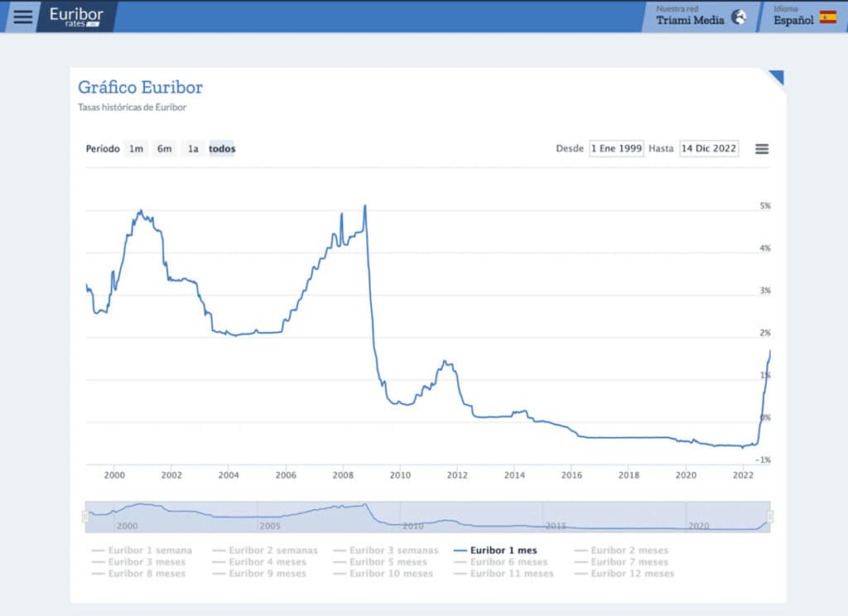Grab the left navigator handle
Image resolution: width=848 pixels, height=616 pixels.
click(85, 517)
